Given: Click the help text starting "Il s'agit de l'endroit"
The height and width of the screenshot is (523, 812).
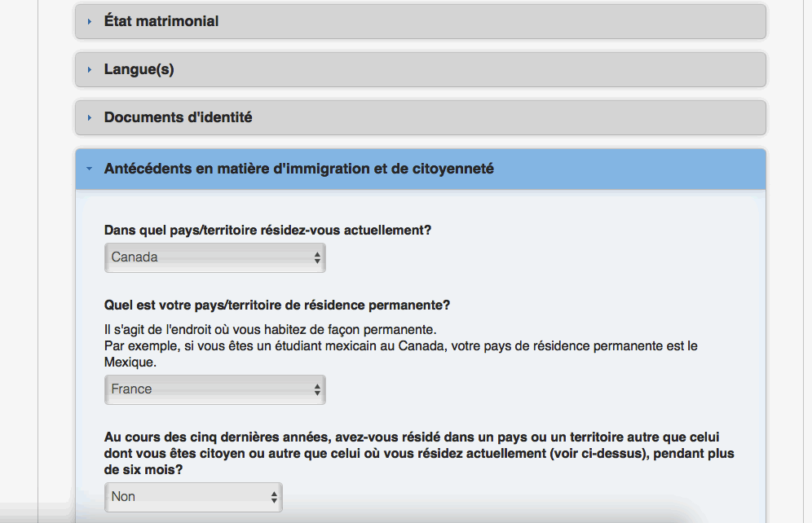Looking at the screenshot, I should (x=271, y=329).
